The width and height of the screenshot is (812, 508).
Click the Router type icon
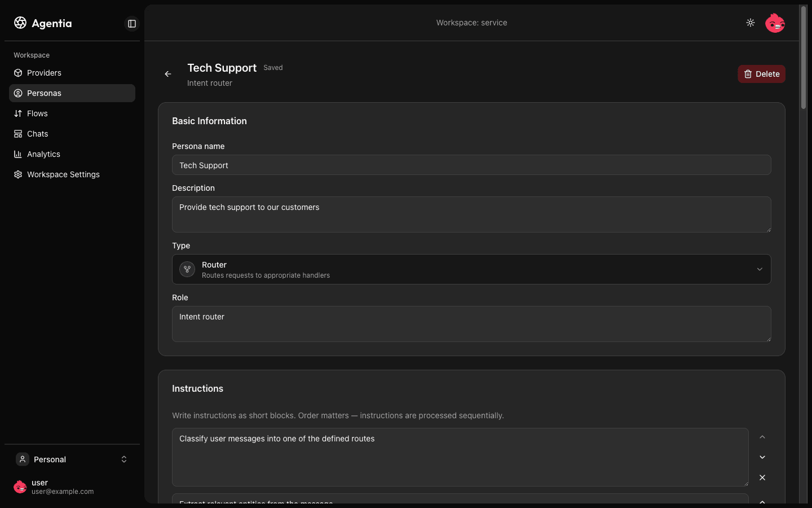pyautogui.click(x=187, y=269)
